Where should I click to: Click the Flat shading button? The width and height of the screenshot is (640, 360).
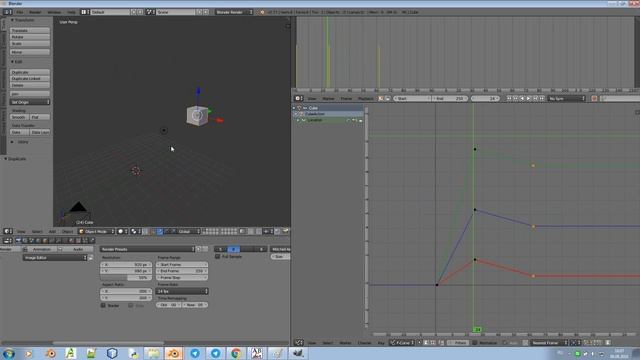(x=40, y=117)
